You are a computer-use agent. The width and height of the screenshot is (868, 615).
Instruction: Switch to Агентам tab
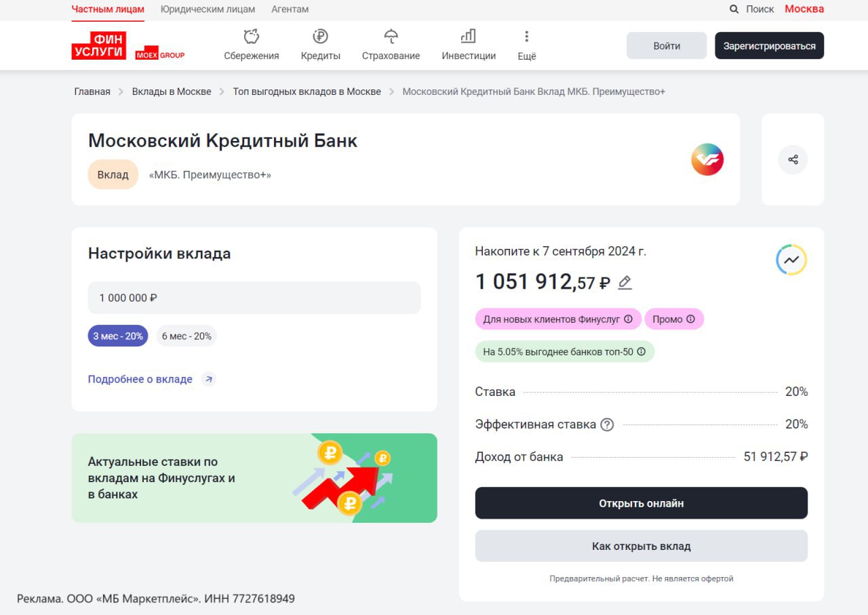point(290,9)
